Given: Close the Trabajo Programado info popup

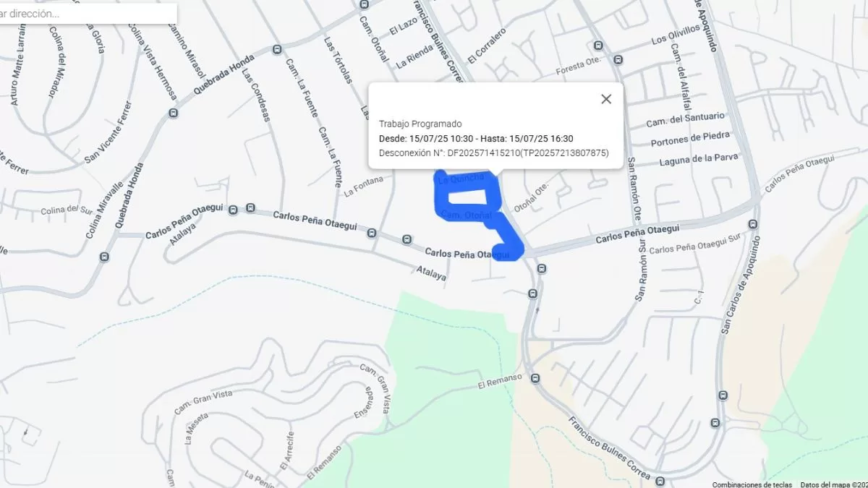Looking at the screenshot, I should 606,99.
